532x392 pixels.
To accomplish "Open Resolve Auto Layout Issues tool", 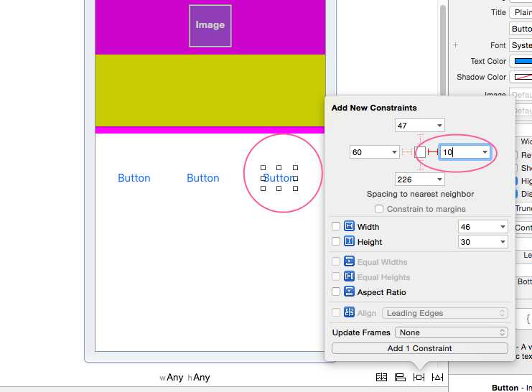I will [x=437, y=377].
